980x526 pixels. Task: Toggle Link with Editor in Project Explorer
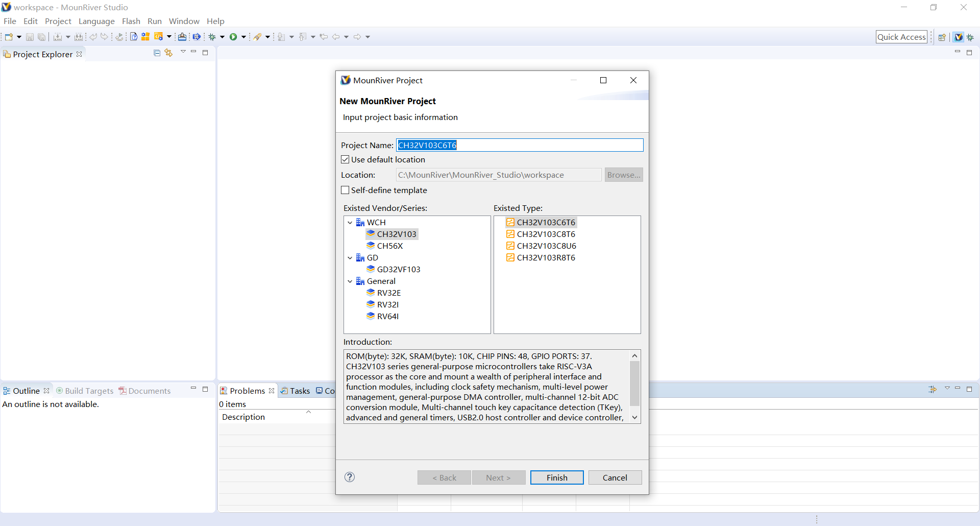coord(169,53)
